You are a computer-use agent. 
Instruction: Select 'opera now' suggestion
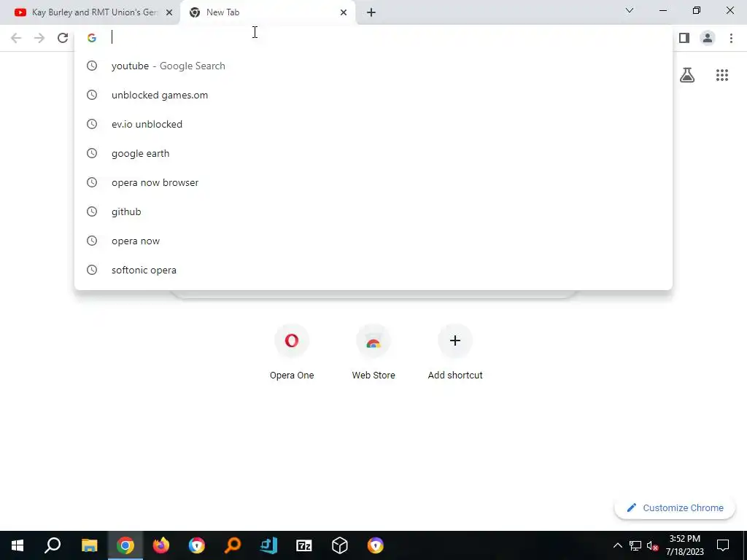(x=373, y=241)
